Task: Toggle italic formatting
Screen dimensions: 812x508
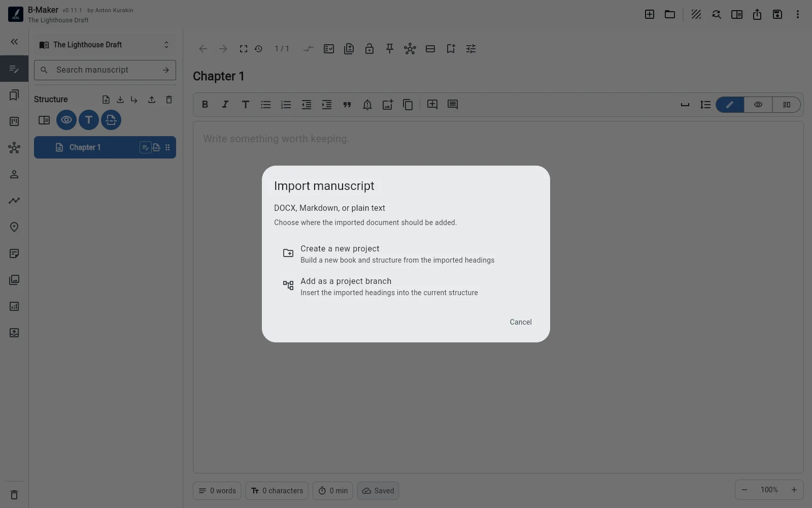Action: pos(225,105)
